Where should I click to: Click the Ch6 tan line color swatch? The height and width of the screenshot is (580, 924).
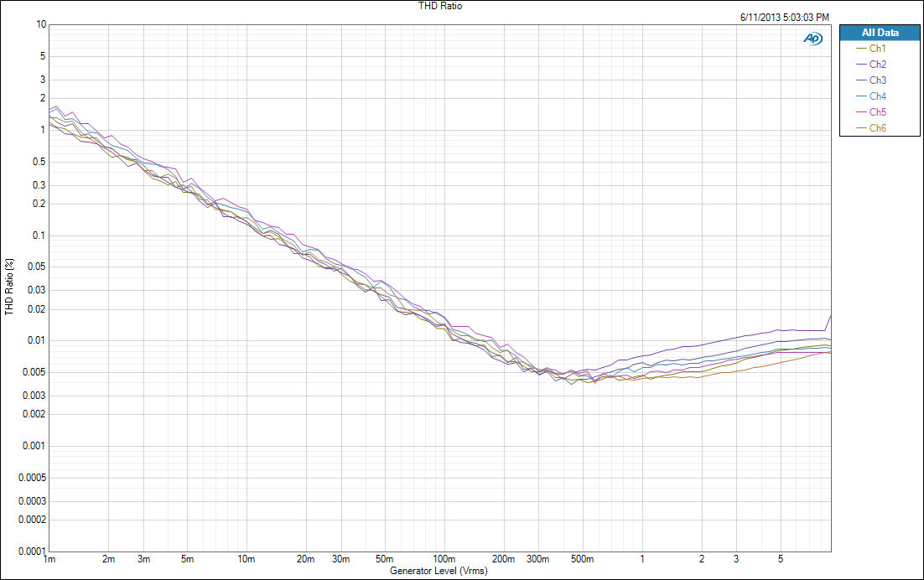point(861,128)
